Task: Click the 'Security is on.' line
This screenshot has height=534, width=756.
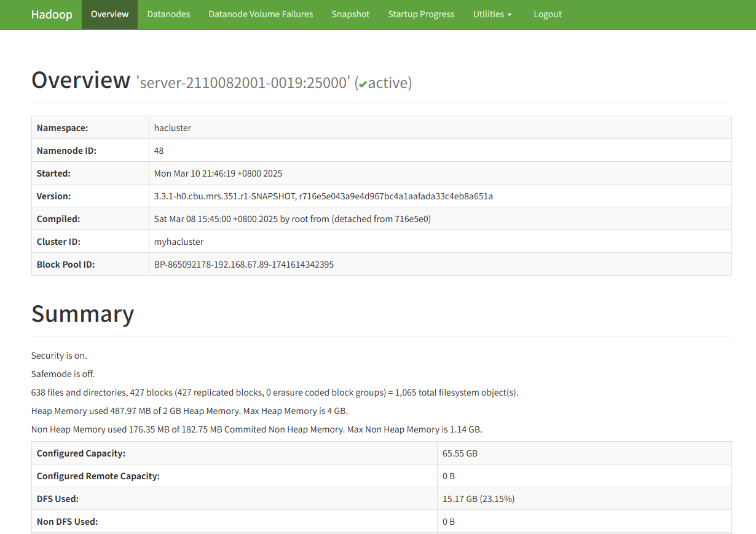Action: click(59, 356)
